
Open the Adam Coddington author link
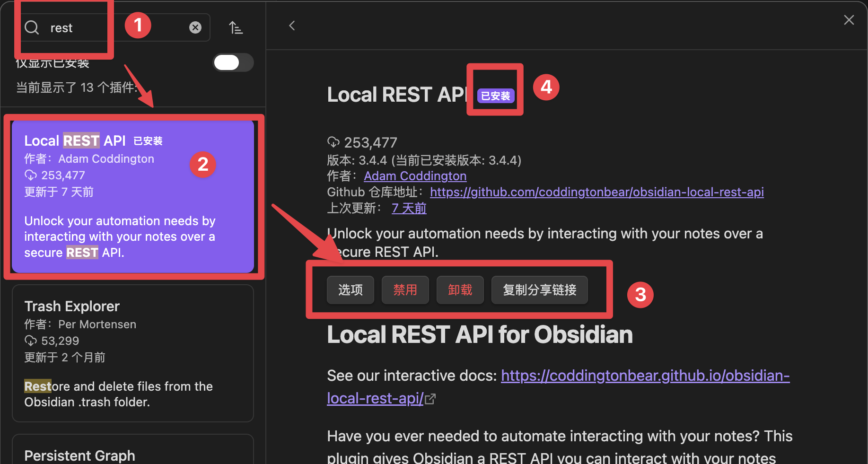point(415,176)
